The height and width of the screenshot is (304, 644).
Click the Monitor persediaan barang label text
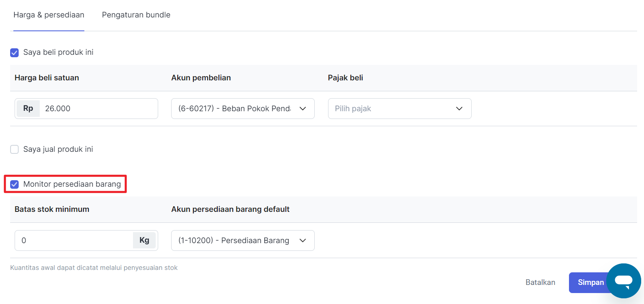pyautogui.click(x=72, y=184)
